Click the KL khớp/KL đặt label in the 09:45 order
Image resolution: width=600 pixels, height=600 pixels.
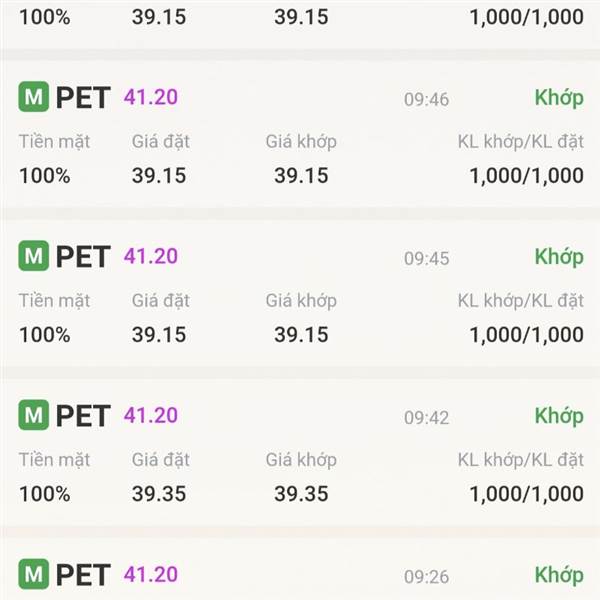pyautogui.click(x=520, y=301)
